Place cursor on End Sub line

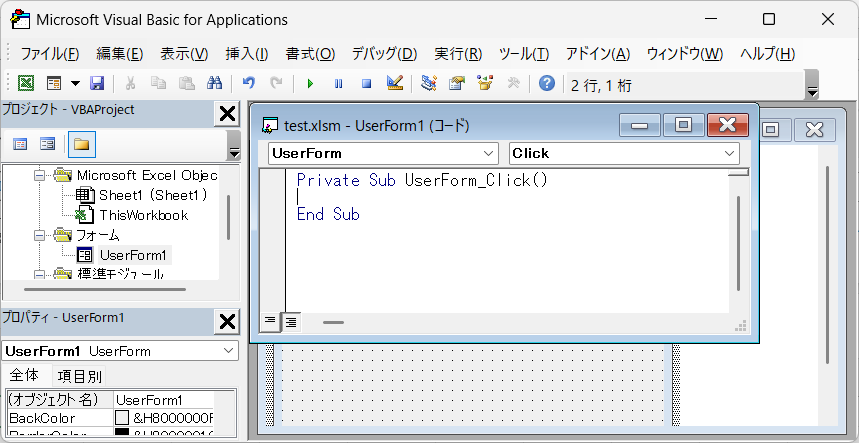328,214
